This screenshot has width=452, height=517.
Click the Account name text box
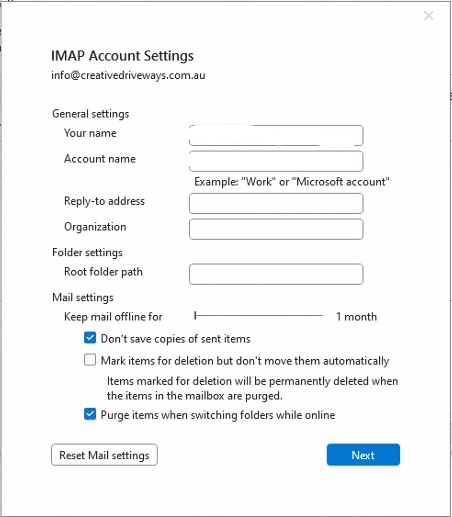click(276, 161)
